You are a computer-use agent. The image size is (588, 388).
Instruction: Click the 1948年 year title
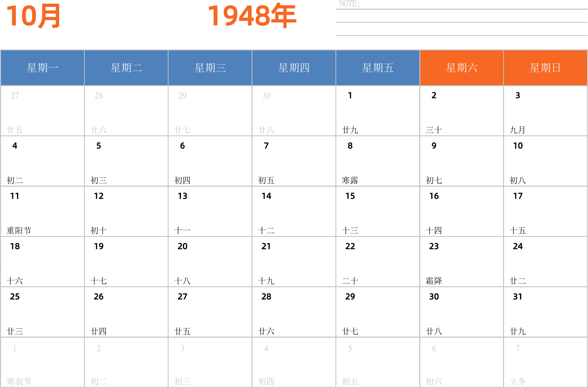coord(252,16)
